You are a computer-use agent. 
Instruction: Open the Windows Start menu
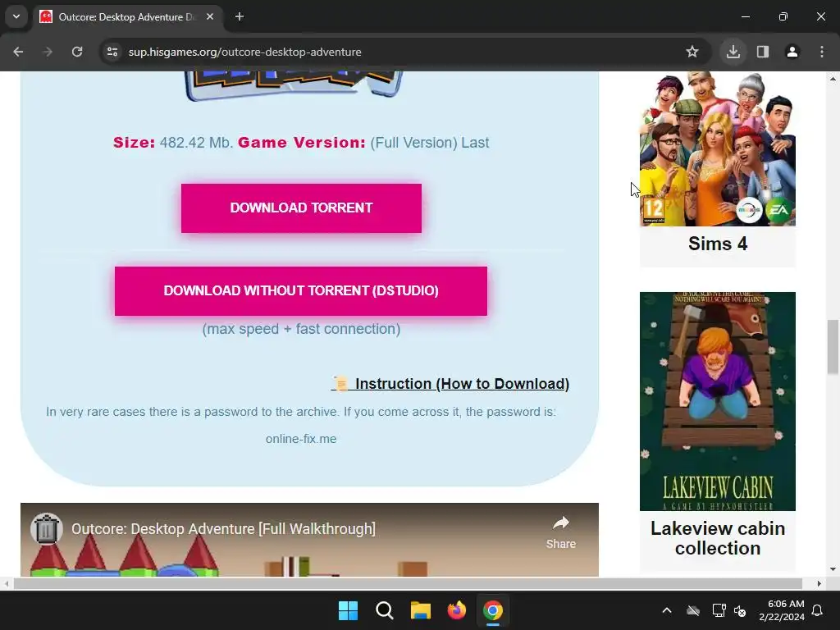pyautogui.click(x=348, y=610)
